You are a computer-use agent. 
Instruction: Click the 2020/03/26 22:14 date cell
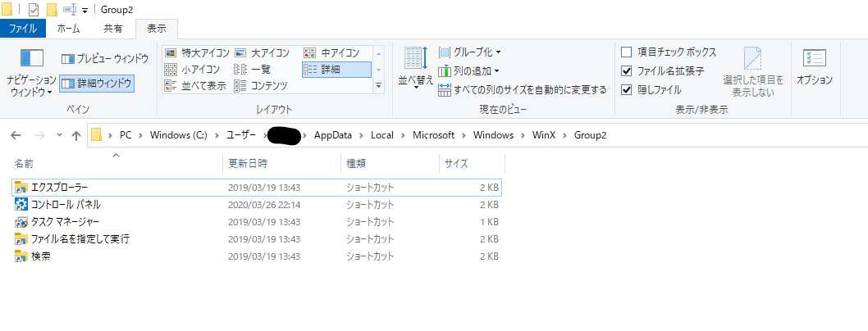264,205
